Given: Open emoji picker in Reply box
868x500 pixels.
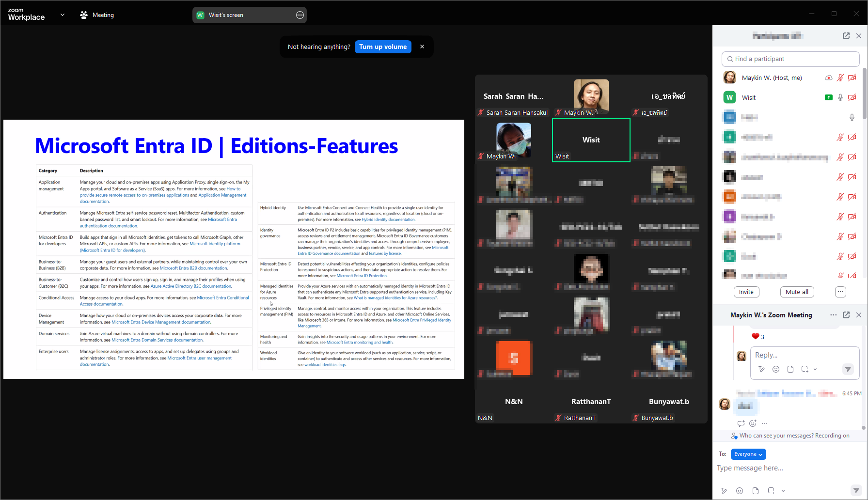Looking at the screenshot, I should pos(776,369).
